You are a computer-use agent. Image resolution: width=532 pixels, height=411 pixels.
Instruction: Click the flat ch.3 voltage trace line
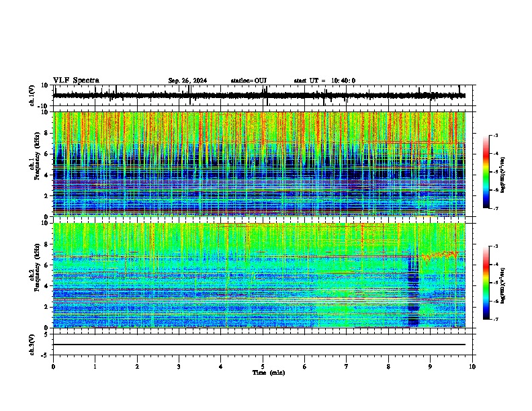pyautogui.click(x=259, y=345)
